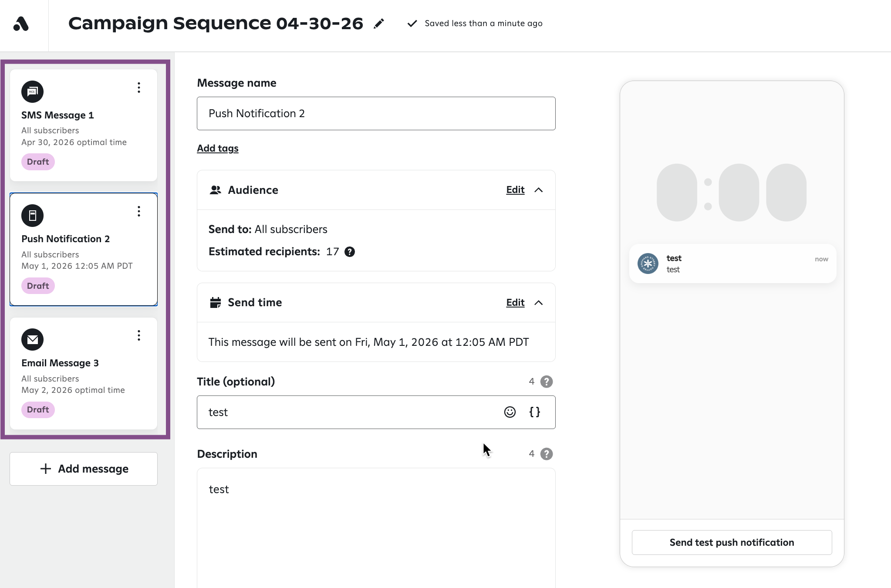Click Edit link in the Send time section

click(515, 303)
